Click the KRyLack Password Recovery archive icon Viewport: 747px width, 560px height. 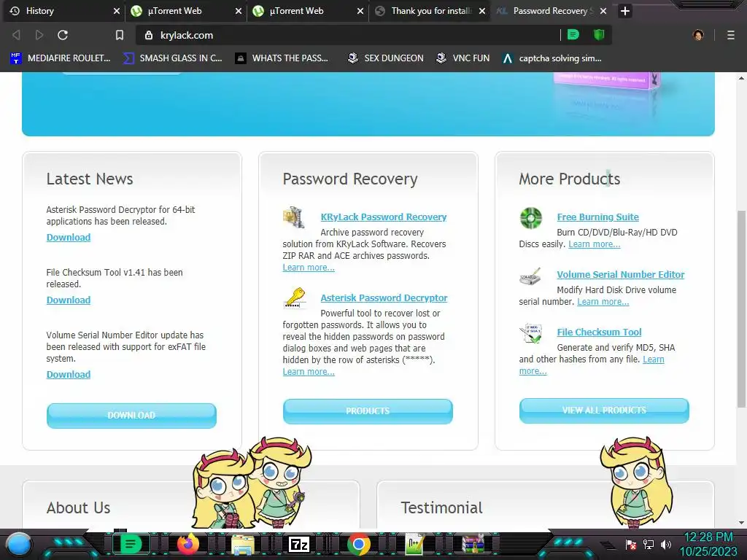tap(294, 217)
